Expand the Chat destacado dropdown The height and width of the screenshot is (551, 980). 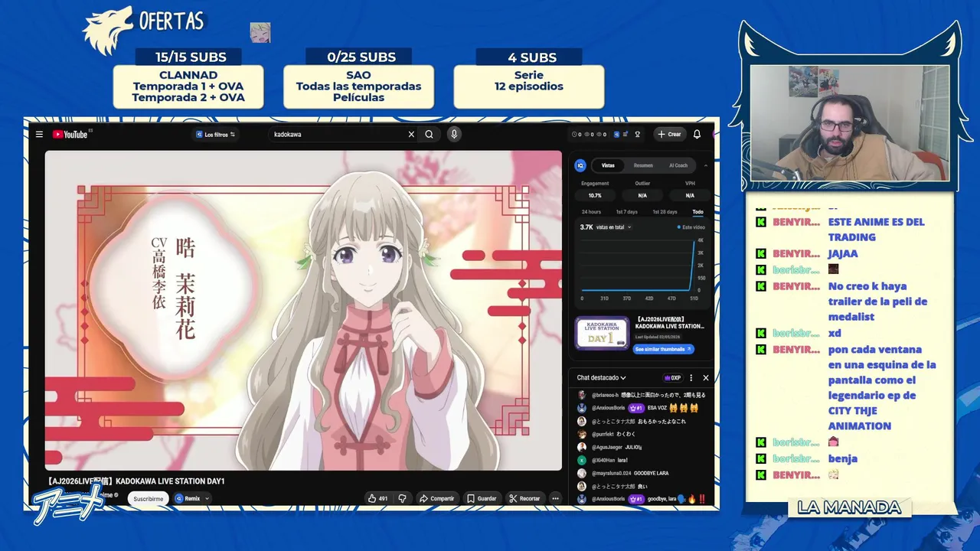click(602, 377)
